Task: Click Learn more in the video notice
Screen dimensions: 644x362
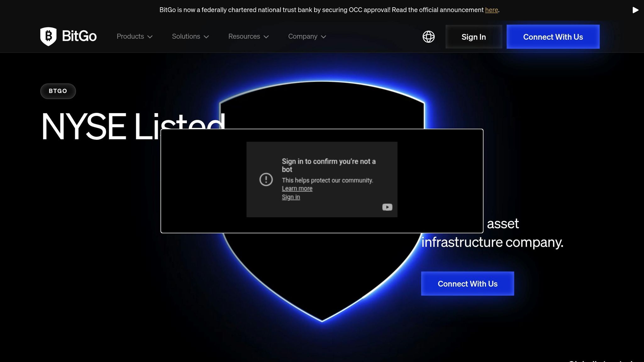Action: click(297, 189)
